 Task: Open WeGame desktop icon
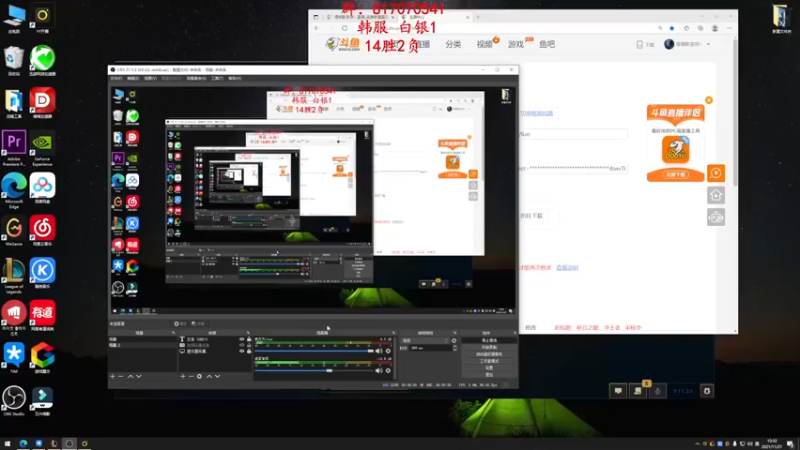tap(14, 232)
